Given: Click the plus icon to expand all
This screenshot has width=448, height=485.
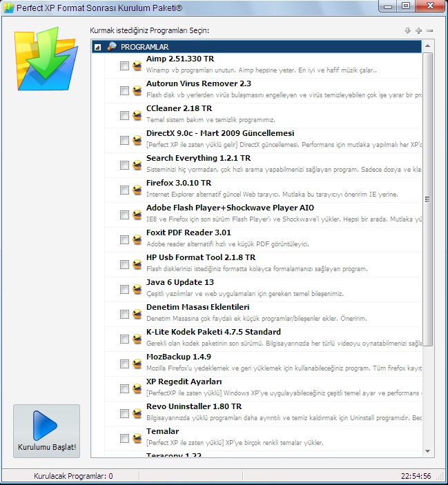Looking at the screenshot, I should (x=418, y=30).
